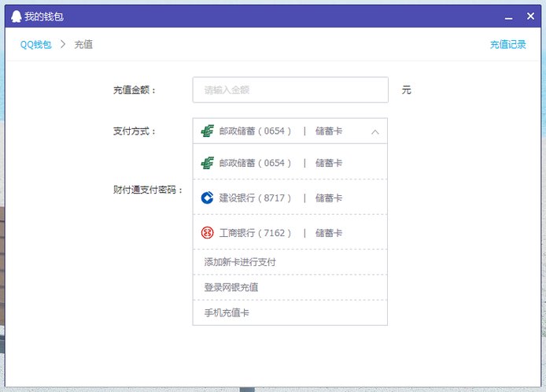Choose 登录网银充值 option
This screenshot has height=392, width=546.
[290, 287]
